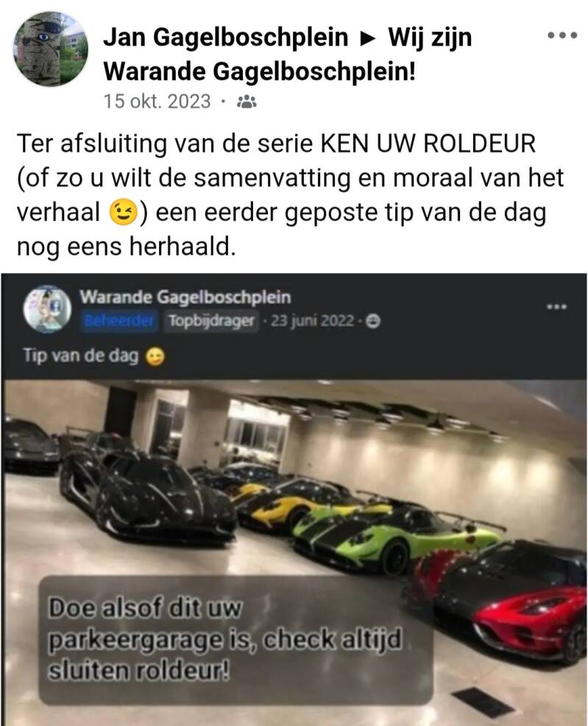Screen dimensions: 588x726
Task: Click the 15 okt. 2023 post timestamp
Action: 157,102
